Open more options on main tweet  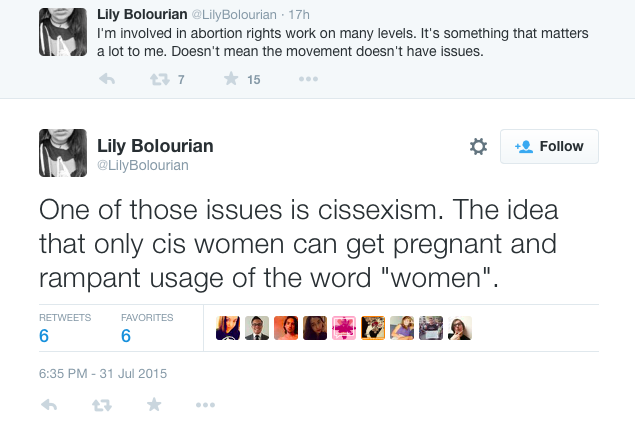click(205, 405)
